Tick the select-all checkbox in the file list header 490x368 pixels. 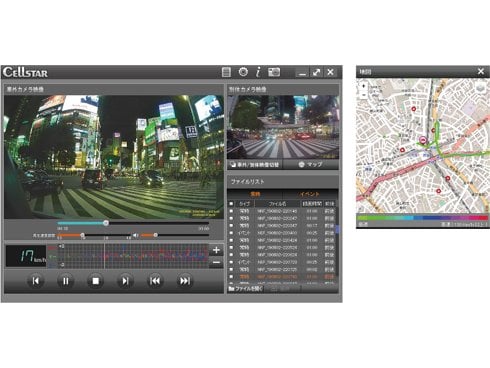231,204
